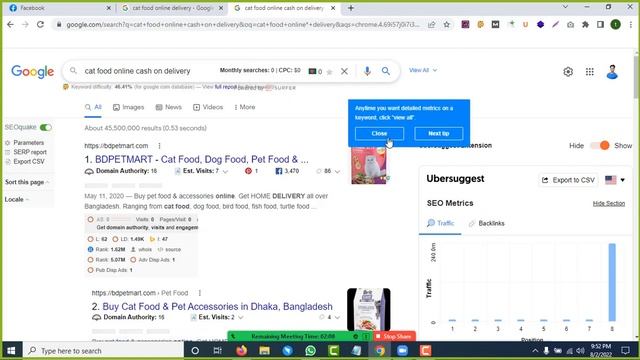Image resolution: width=640 pixels, height=360 pixels.
Task: Open the Google apps grid
Action: (589, 72)
